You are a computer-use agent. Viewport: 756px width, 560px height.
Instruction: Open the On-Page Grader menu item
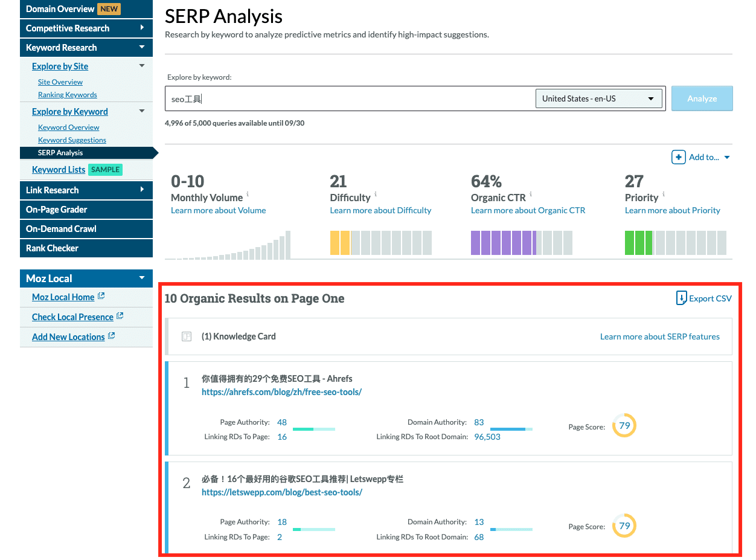click(x=57, y=209)
